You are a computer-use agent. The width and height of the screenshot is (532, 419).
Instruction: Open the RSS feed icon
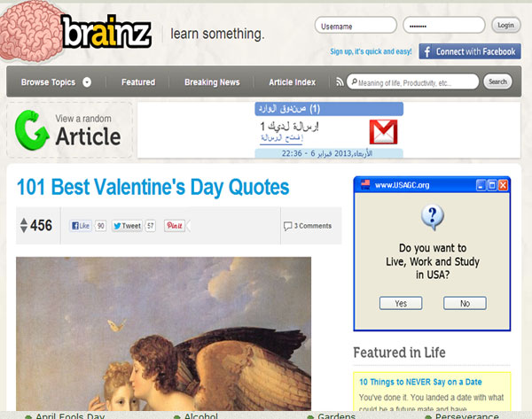(340, 81)
